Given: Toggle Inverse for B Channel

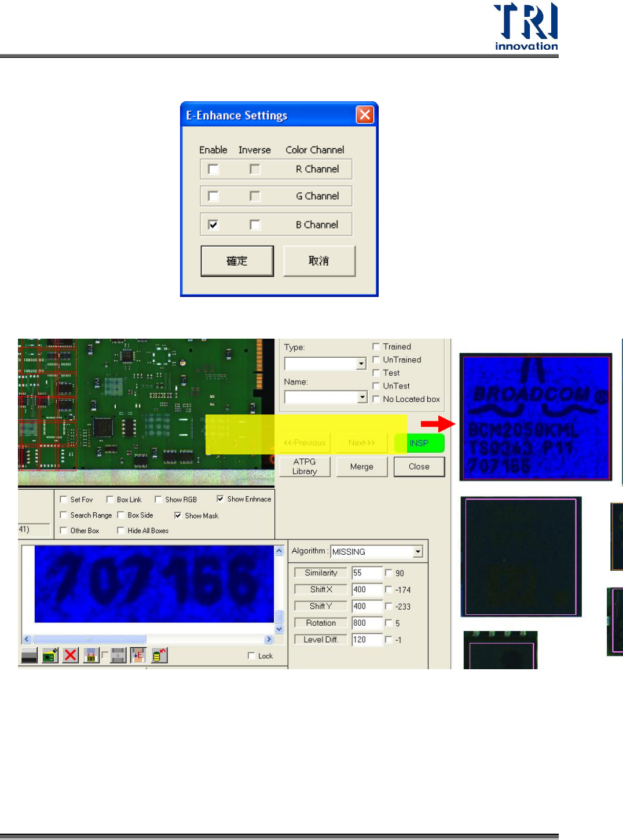Looking at the screenshot, I should click(x=255, y=225).
